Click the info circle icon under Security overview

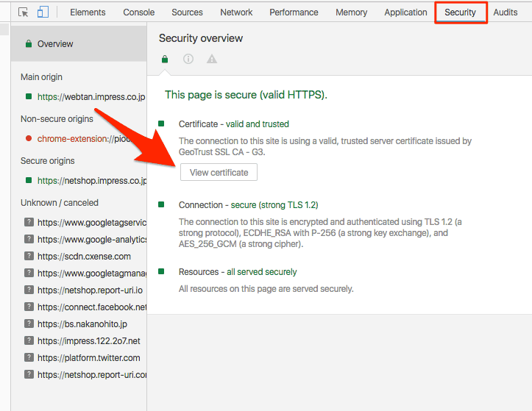[188, 59]
